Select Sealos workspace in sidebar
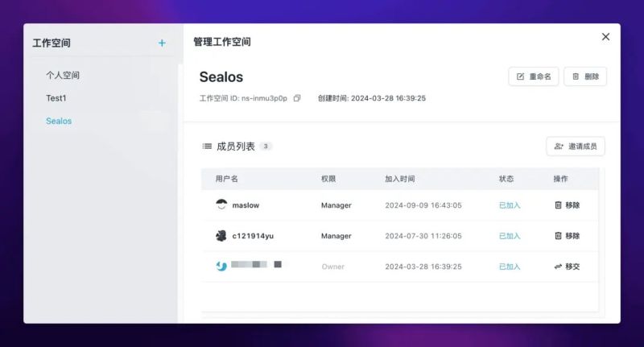The image size is (644, 347). coord(59,121)
